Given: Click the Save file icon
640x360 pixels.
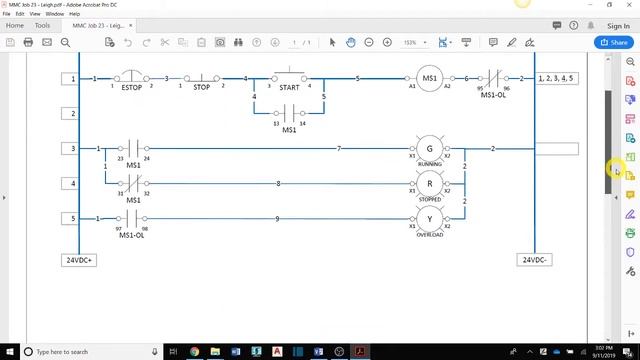Looking at the screenshot, I should (10, 42).
